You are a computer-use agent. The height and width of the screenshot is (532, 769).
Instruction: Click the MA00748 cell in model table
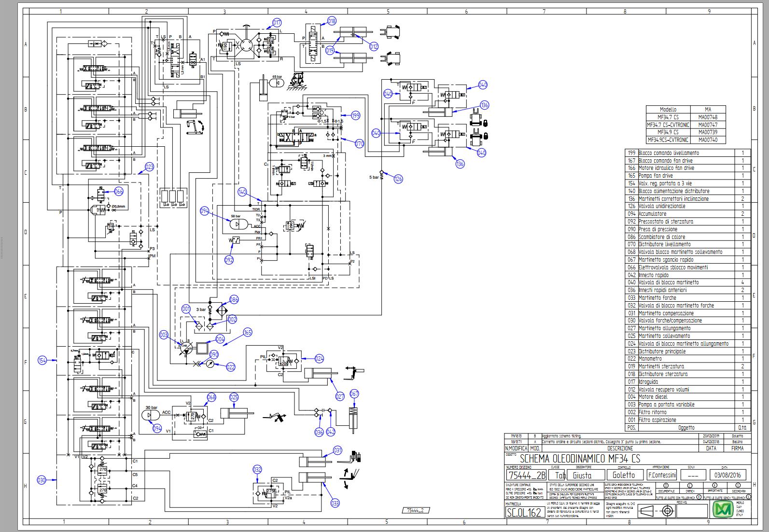coord(707,117)
